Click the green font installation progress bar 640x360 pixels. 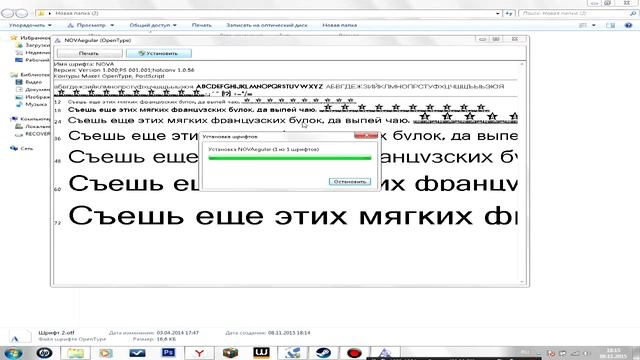tap(289, 158)
